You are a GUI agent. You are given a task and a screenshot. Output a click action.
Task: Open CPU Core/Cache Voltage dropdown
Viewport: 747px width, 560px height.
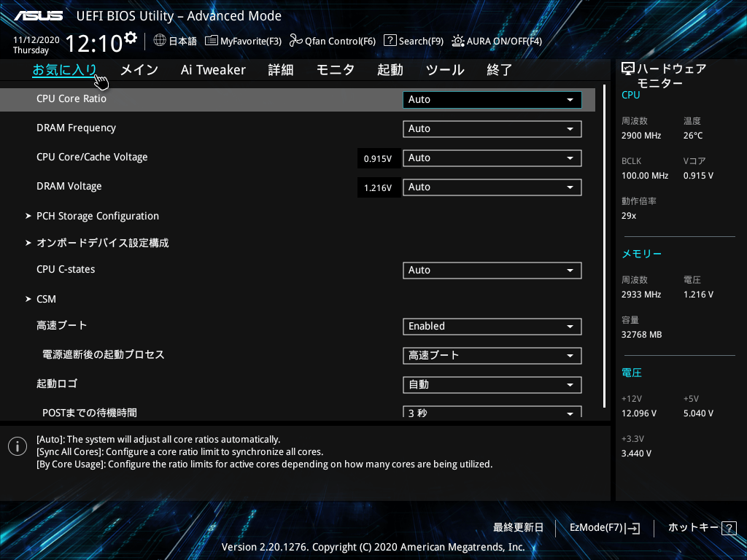point(492,158)
